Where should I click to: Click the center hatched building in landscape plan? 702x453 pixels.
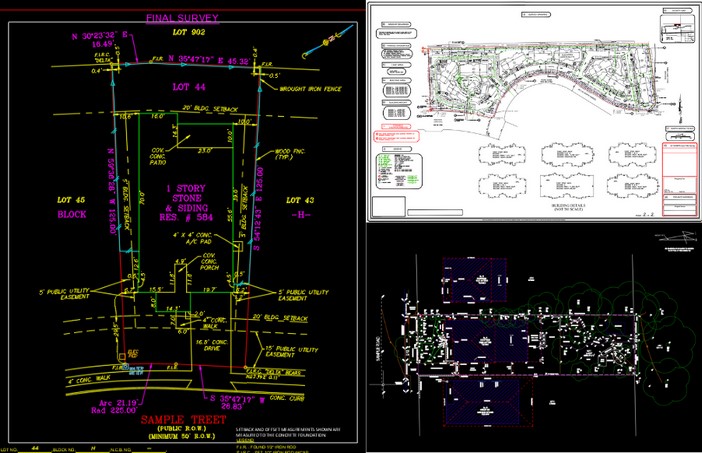point(489,341)
